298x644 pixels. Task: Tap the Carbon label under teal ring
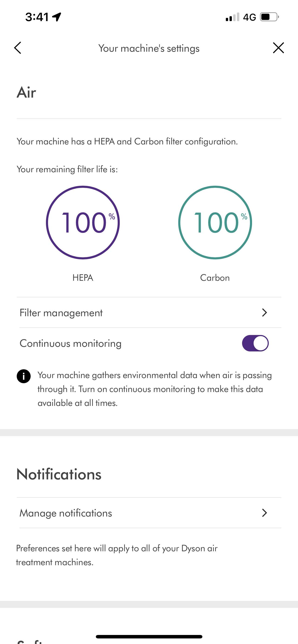(215, 278)
